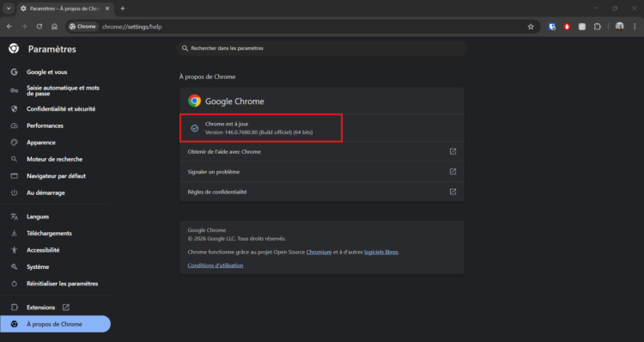
Task: Open the Extensions puzzle-piece menu
Action: (597, 27)
